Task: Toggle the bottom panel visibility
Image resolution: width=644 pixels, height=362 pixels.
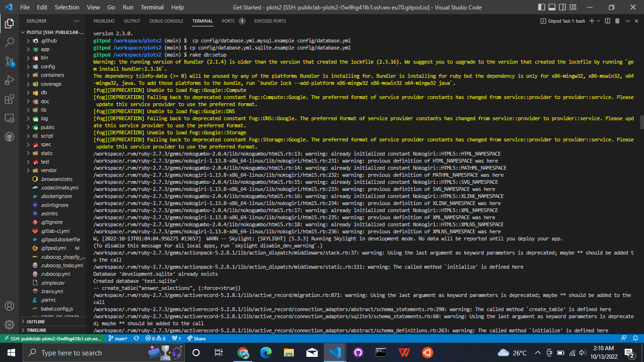Action: (553, 8)
